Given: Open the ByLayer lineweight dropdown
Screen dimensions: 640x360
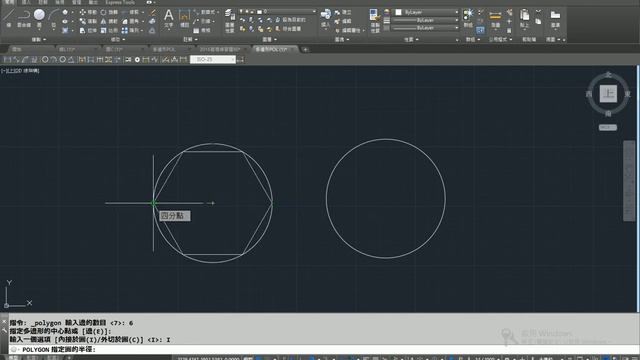Looking at the screenshot, I should [456, 20].
